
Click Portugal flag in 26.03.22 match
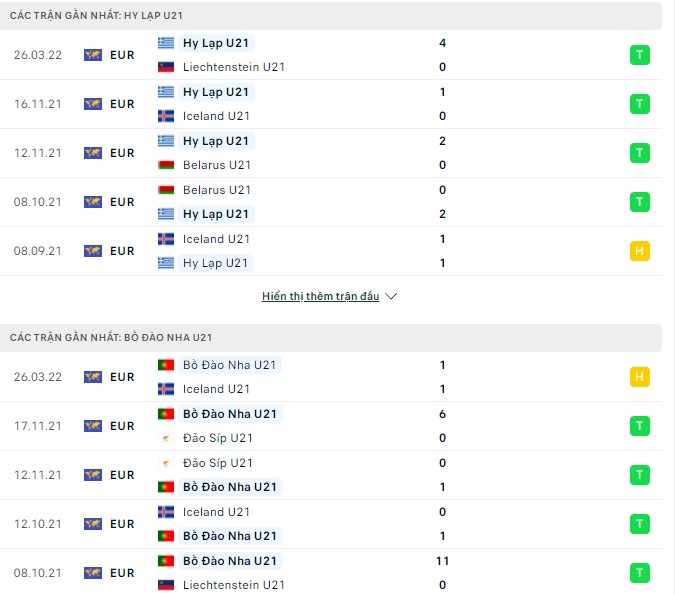point(166,365)
